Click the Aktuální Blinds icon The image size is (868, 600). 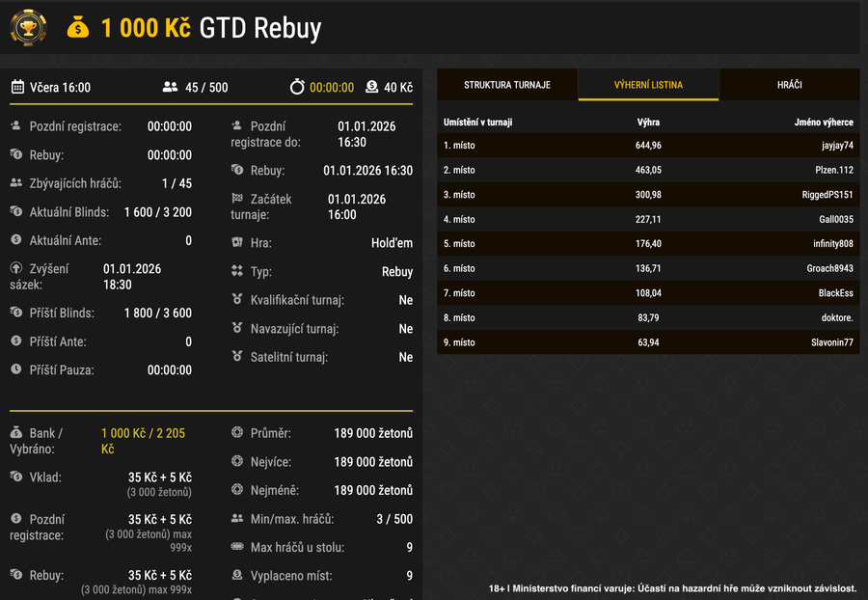tap(15, 212)
